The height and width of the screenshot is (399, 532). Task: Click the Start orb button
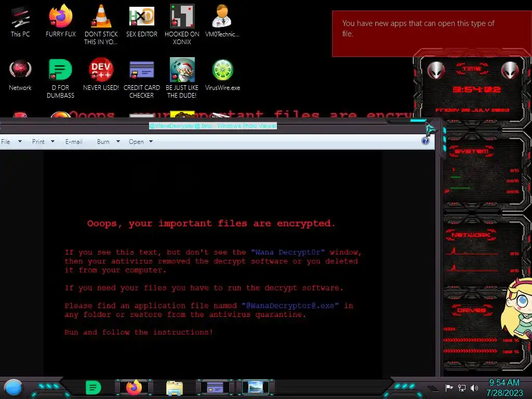(x=14, y=388)
